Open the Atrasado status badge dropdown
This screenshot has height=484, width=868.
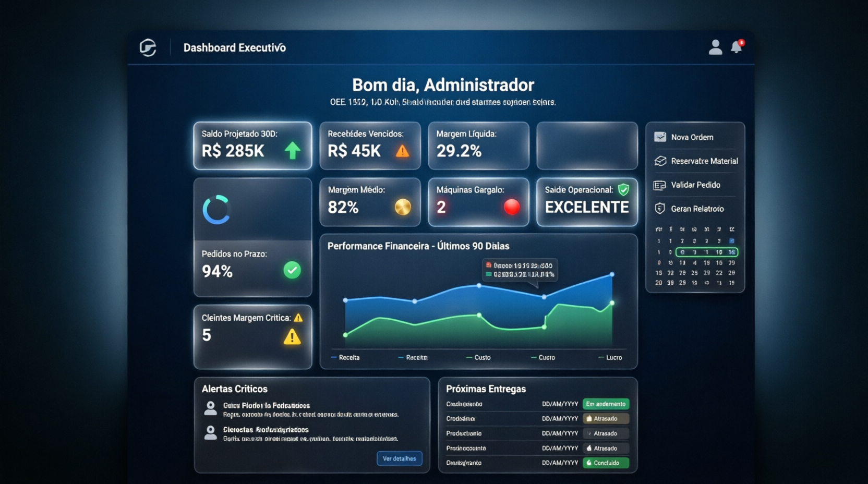click(606, 418)
